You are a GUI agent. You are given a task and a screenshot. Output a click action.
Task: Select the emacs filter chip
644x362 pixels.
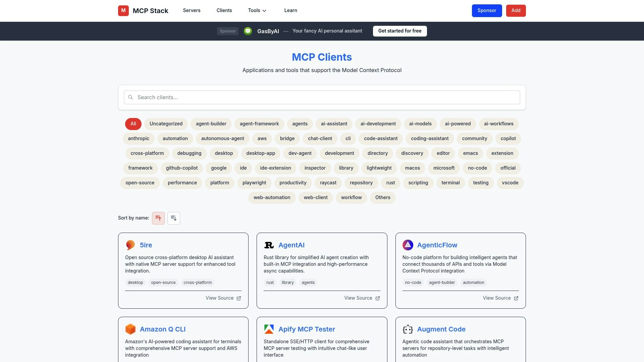[x=471, y=154]
